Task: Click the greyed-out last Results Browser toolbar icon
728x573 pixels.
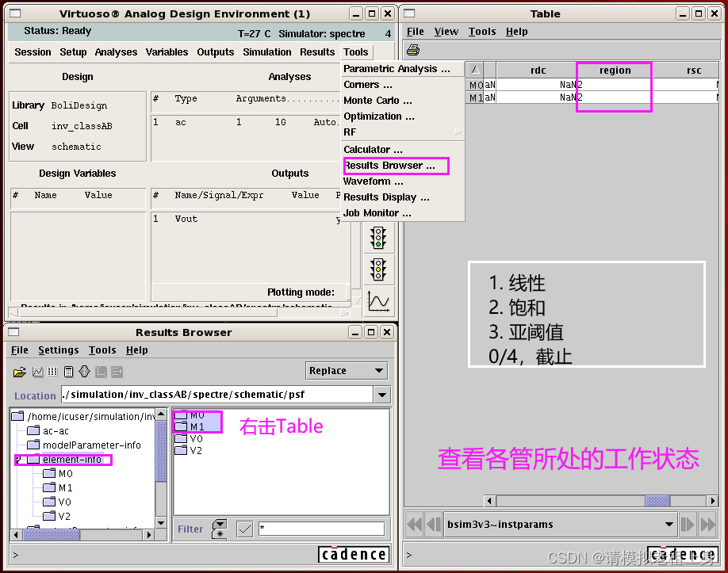Action: (x=117, y=372)
